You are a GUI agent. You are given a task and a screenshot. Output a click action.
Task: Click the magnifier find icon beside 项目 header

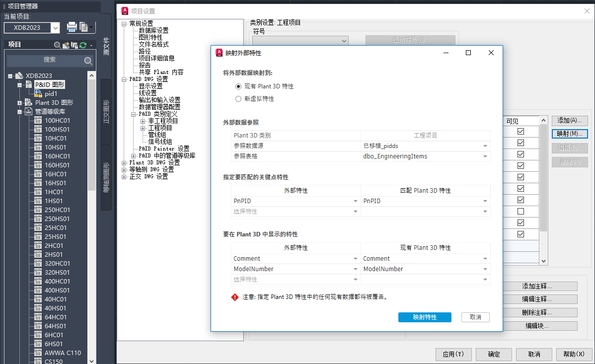(x=57, y=45)
